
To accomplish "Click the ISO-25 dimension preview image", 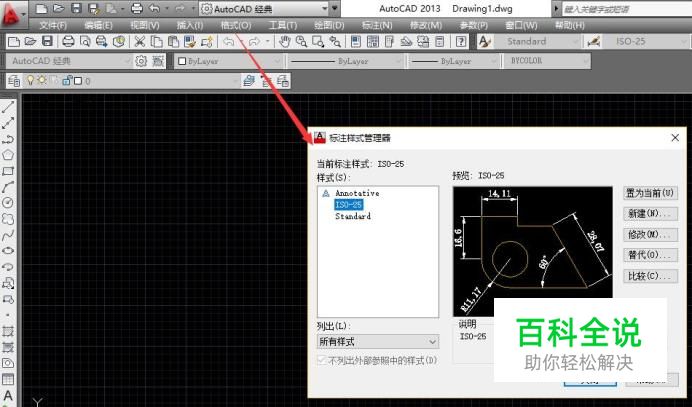I will (533, 251).
